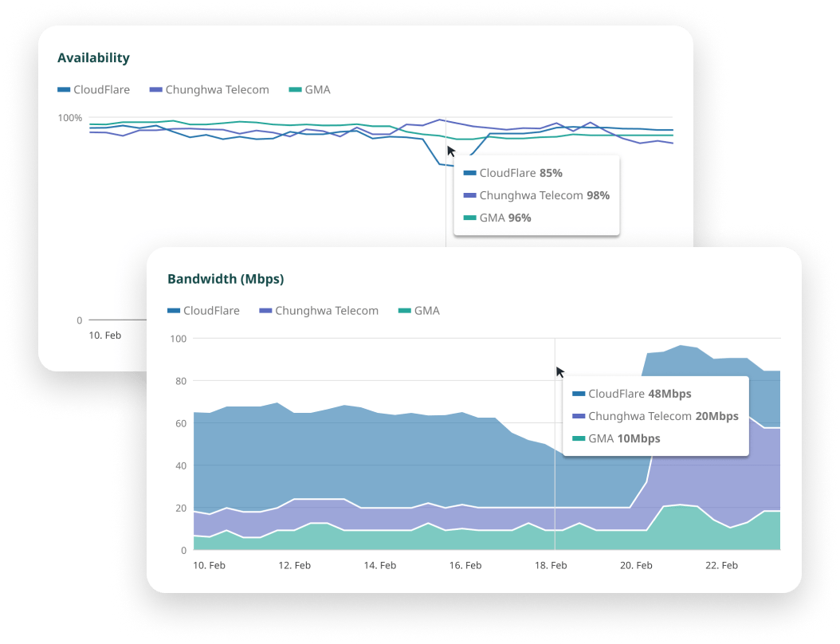Toggle Chunghwa Telecom series in Availability legend
840x644 pixels.
[210, 90]
